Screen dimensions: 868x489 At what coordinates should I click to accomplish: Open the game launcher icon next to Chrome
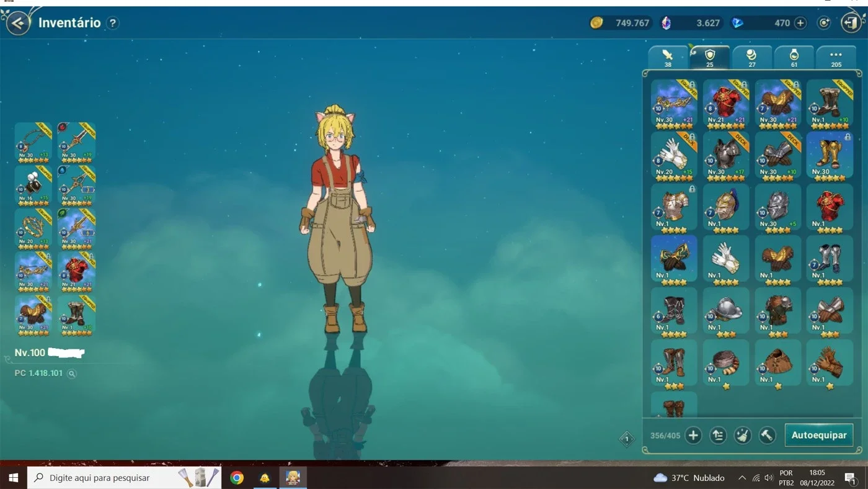[265, 478]
